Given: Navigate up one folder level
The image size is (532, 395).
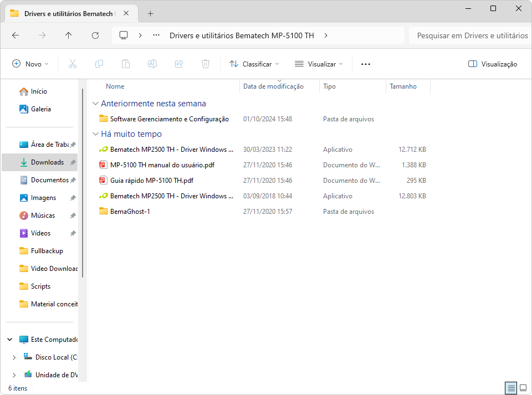Looking at the screenshot, I should [69, 35].
